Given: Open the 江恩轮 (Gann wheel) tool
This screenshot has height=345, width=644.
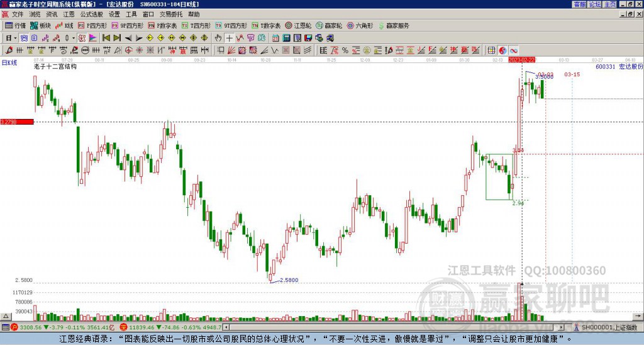Looking at the screenshot, I should tap(298, 25).
